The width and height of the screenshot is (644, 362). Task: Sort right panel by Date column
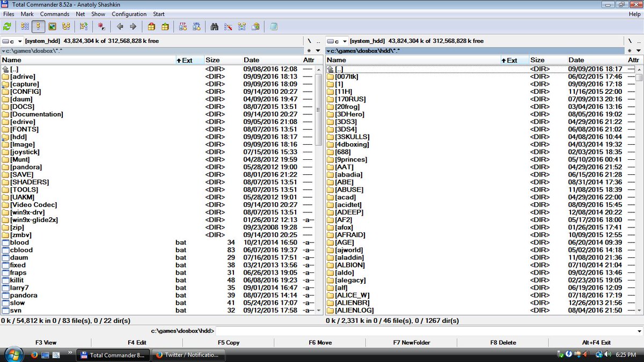coord(596,60)
